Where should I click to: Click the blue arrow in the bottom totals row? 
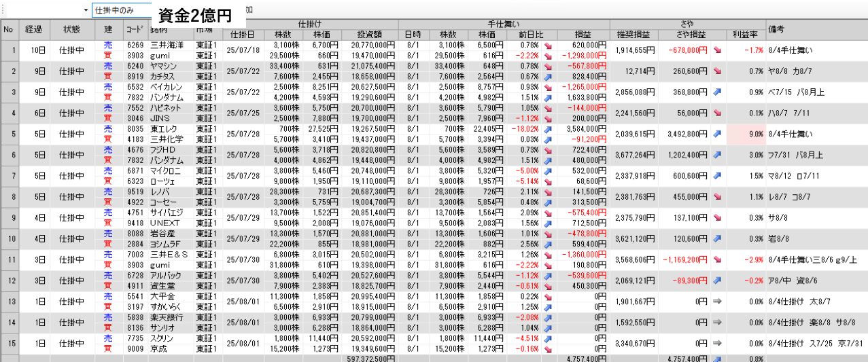[x=716, y=359]
